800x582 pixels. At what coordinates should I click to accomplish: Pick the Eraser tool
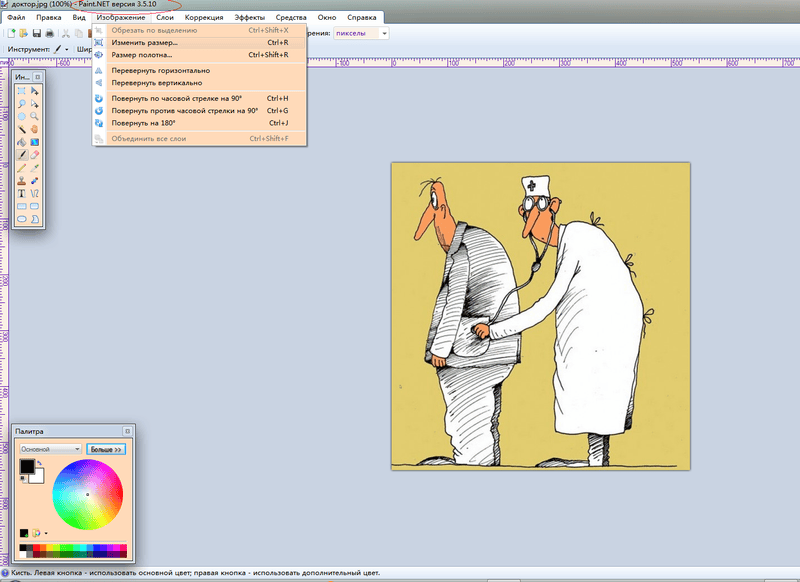click(35, 155)
